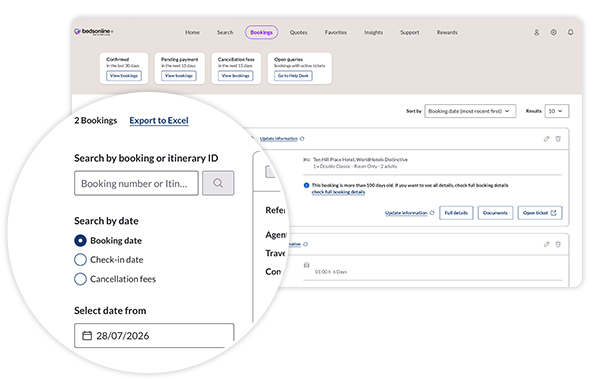Open the Rewards tab
596x379 pixels.
point(447,32)
